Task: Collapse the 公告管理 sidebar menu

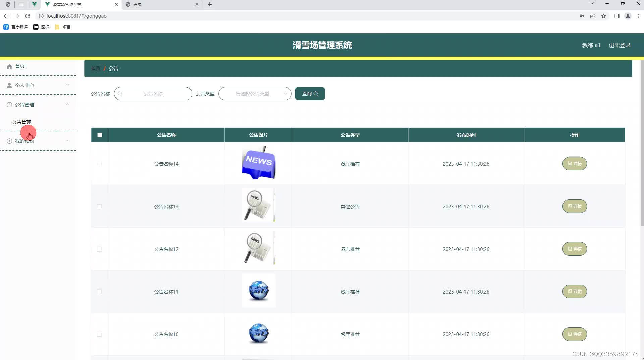Action: (x=38, y=105)
